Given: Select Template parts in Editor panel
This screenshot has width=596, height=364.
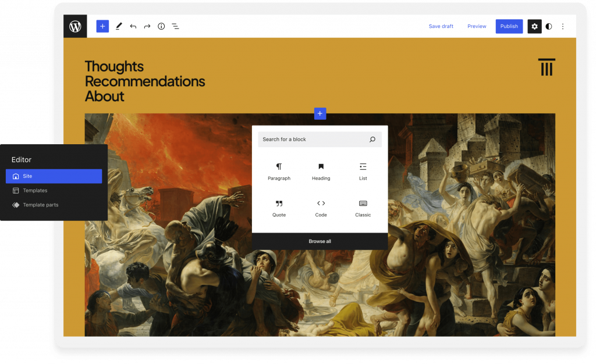Looking at the screenshot, I should [40, 205].
